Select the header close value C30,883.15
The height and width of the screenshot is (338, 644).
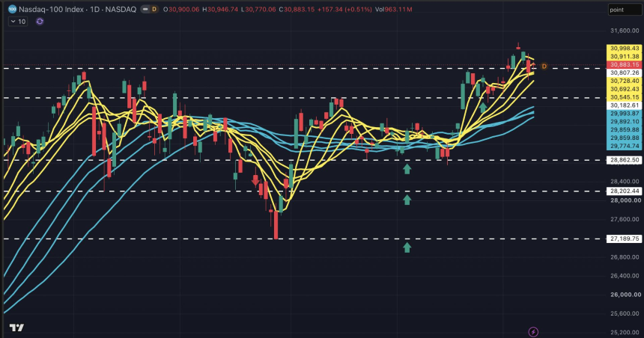[297, 9]
